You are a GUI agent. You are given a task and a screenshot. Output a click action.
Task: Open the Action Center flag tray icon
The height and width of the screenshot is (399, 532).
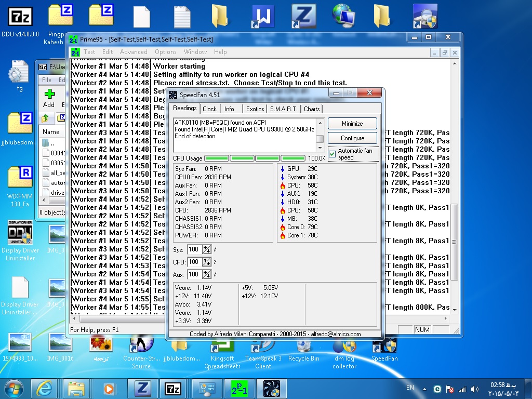[x=450, y=389]
